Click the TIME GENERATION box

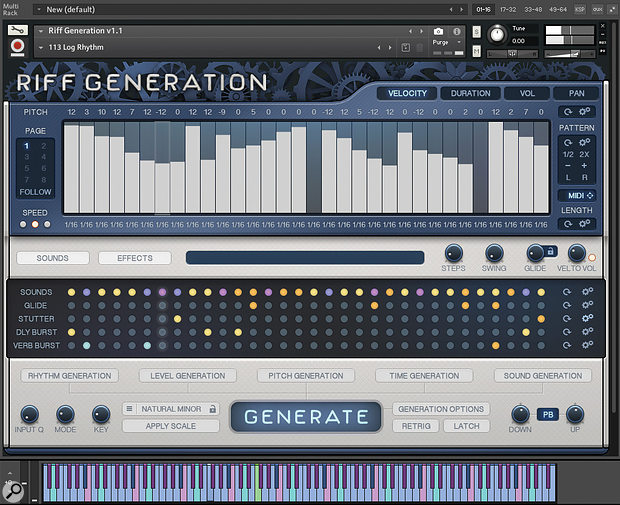pos(424,376)
